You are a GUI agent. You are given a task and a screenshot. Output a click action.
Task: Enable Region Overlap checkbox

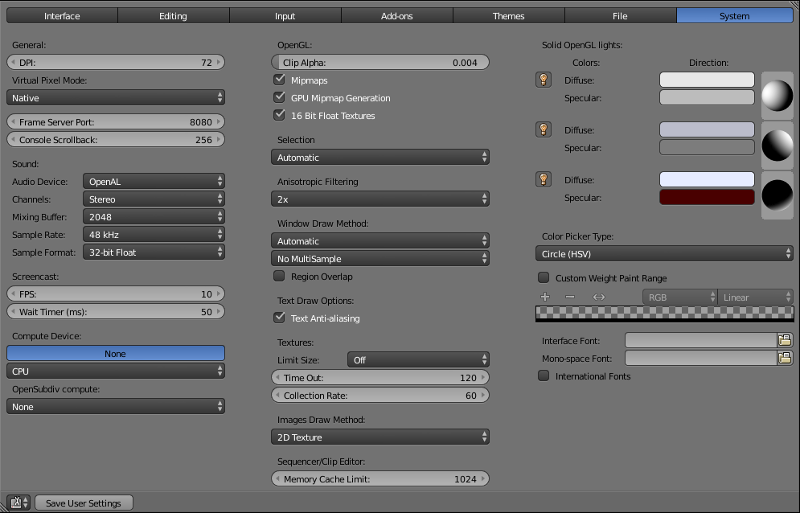tap(280, 276)
